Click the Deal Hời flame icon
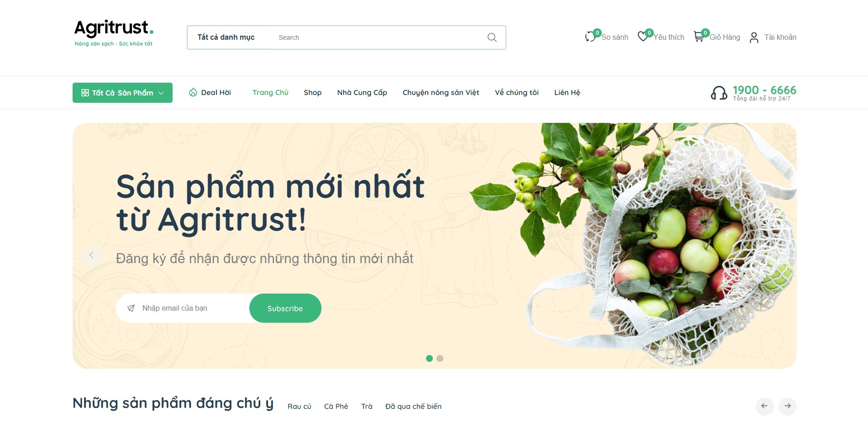This screenshot has width=868, height=429. coord(193,92)
